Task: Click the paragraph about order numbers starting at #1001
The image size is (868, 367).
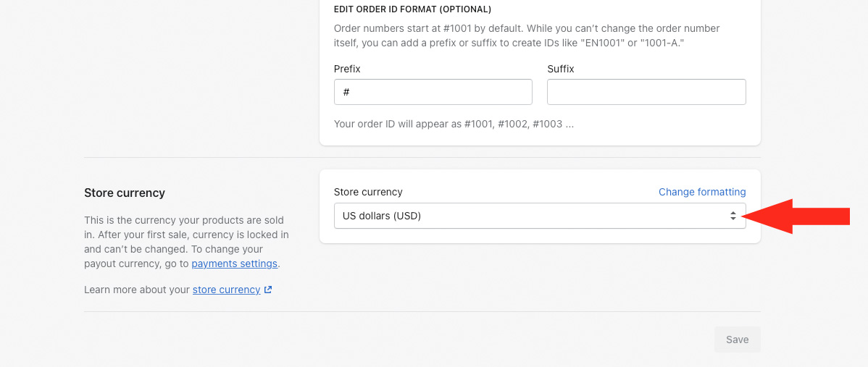Action: (527, 35)
